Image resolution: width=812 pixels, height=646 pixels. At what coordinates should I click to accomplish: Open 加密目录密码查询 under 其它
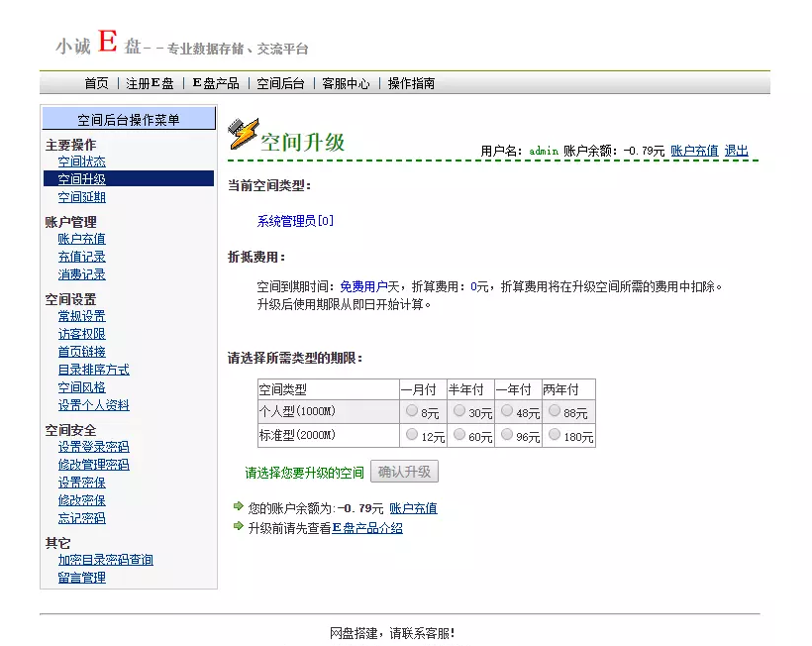pyautogui.click(x=105, y=559)
